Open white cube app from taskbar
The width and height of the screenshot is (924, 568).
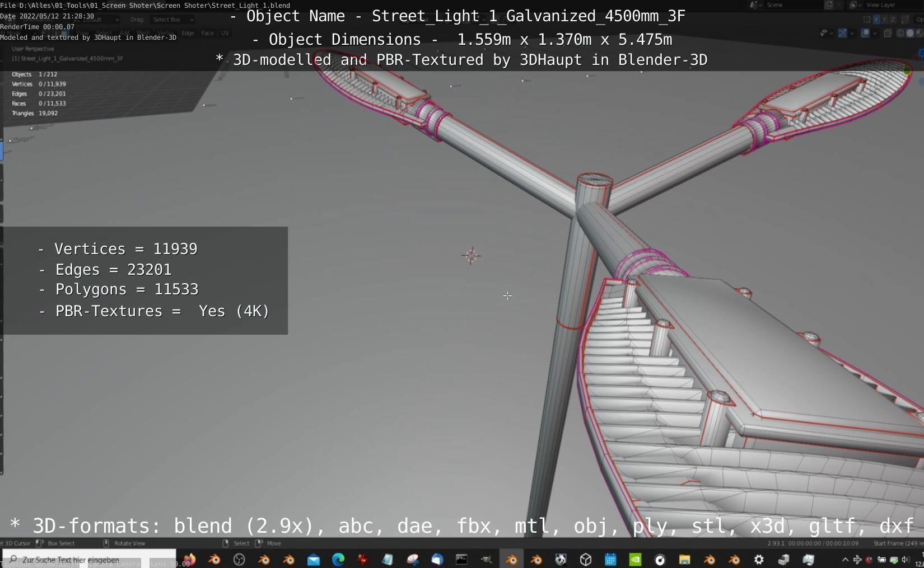point(586,560)
